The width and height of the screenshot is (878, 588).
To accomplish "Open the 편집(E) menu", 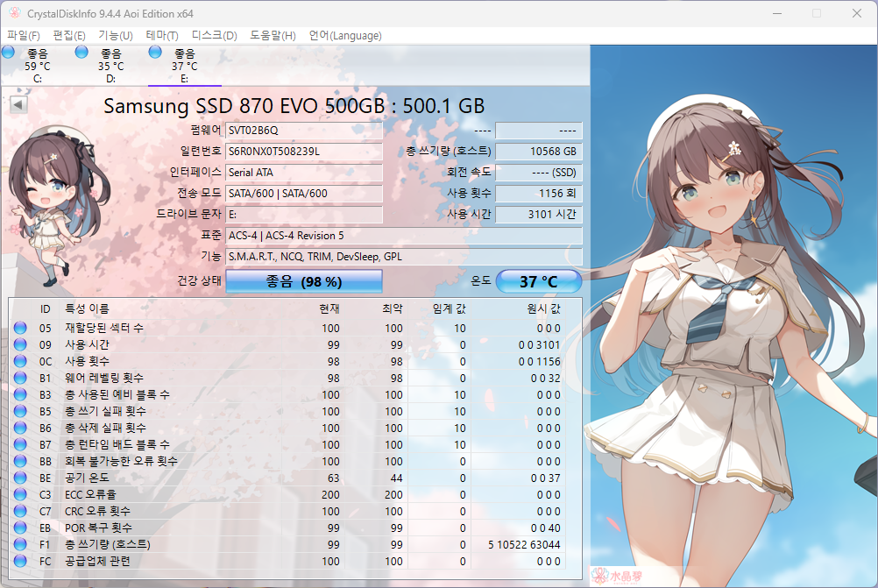I will 69,36.
